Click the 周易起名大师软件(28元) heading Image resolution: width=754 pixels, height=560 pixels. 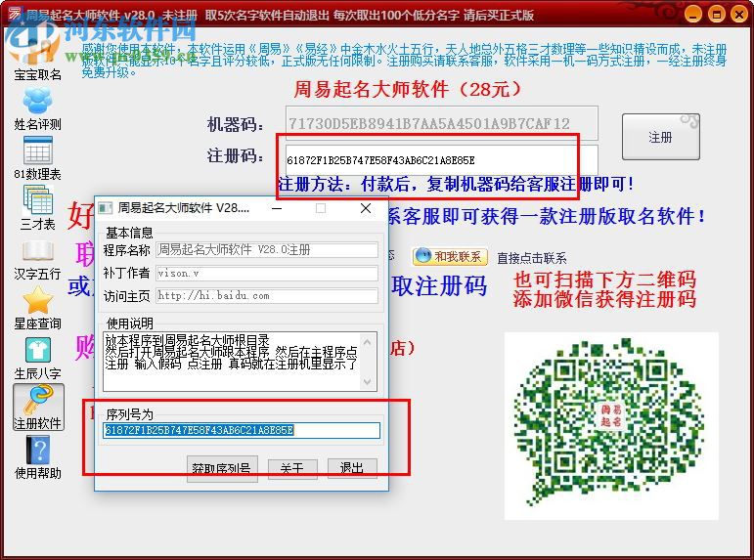click(x=407, y=89)
